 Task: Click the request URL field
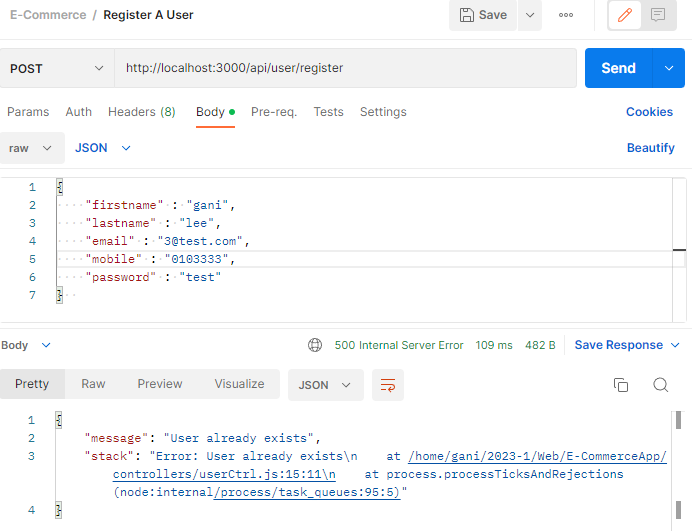pyautogui.click(x=346, y=68)
